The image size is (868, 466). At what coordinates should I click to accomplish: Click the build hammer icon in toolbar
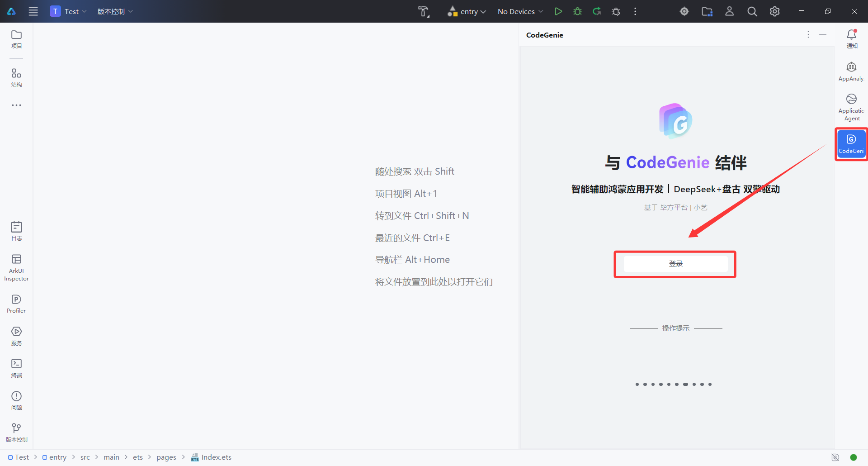tap(424, 11)
